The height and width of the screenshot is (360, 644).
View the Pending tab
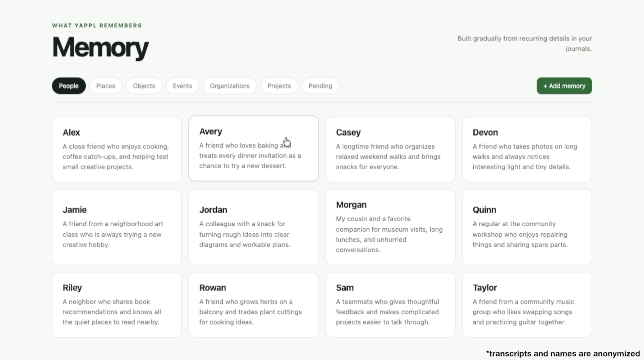tap(320, 86)
